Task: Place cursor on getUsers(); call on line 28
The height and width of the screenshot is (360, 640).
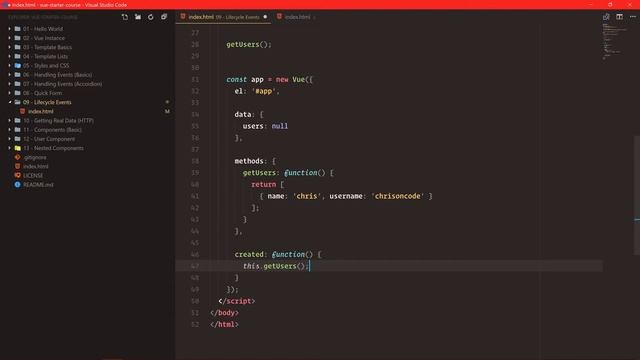Action: 249,44
